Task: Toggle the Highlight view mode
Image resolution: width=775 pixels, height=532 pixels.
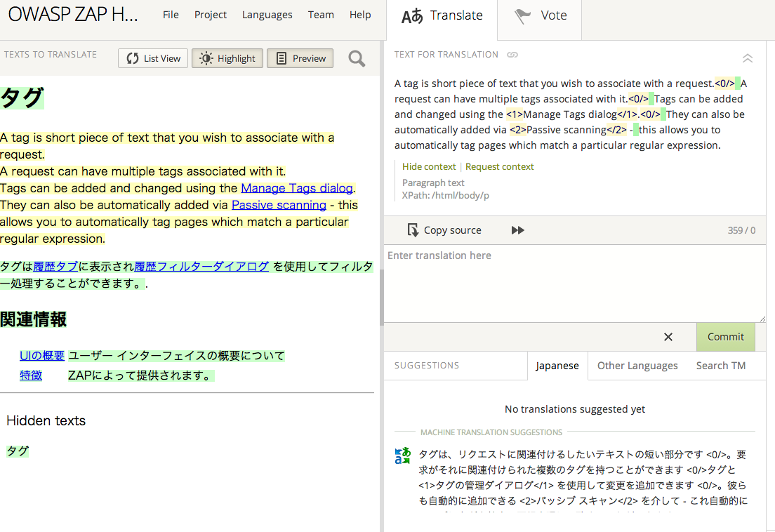Action: tap(228, 58)
